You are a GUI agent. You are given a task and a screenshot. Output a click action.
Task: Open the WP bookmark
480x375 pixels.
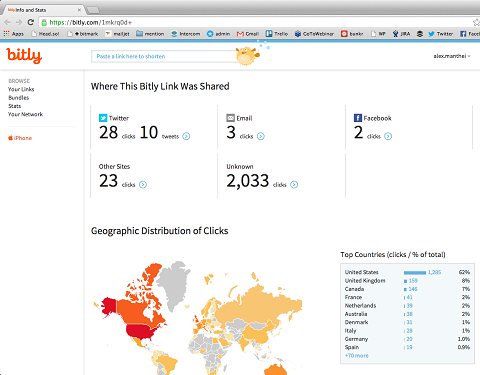click(378, 34)
